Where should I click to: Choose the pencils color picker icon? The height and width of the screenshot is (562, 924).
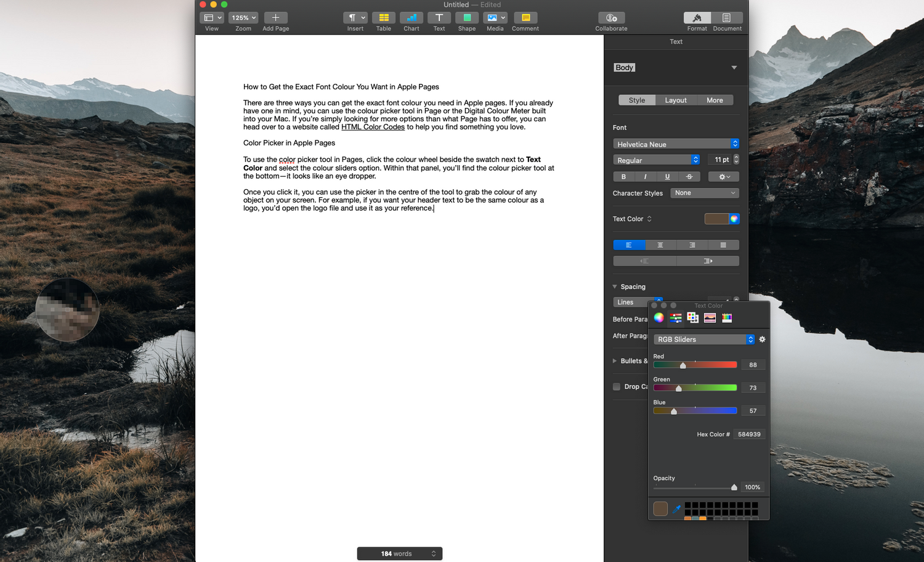[x=727, y=318]
